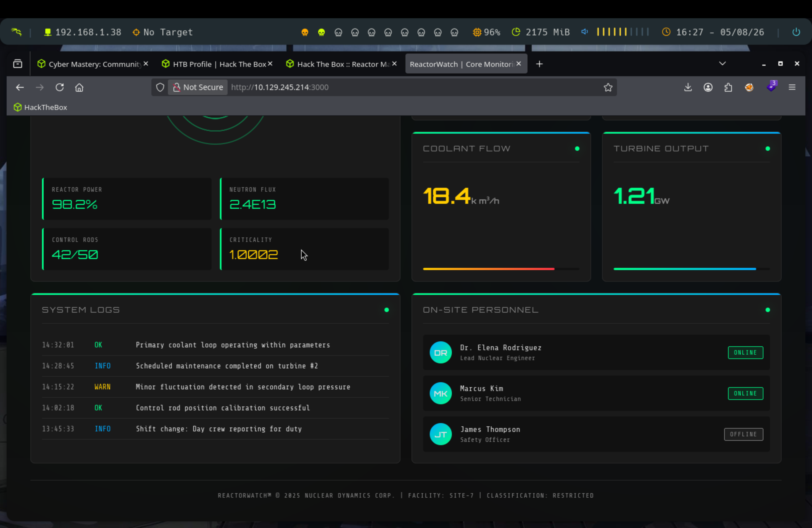Expand the list all tabs dropdown

tap(722, 64)
